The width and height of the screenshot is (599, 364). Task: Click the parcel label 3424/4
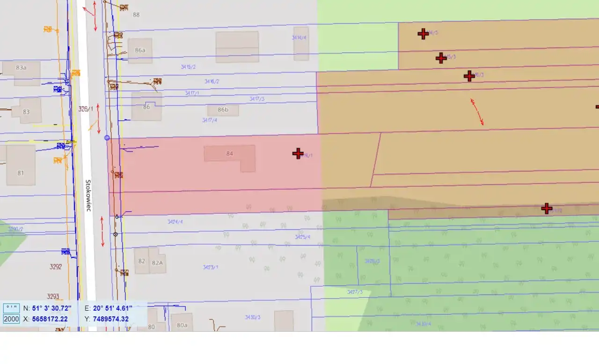coord(175,222)
